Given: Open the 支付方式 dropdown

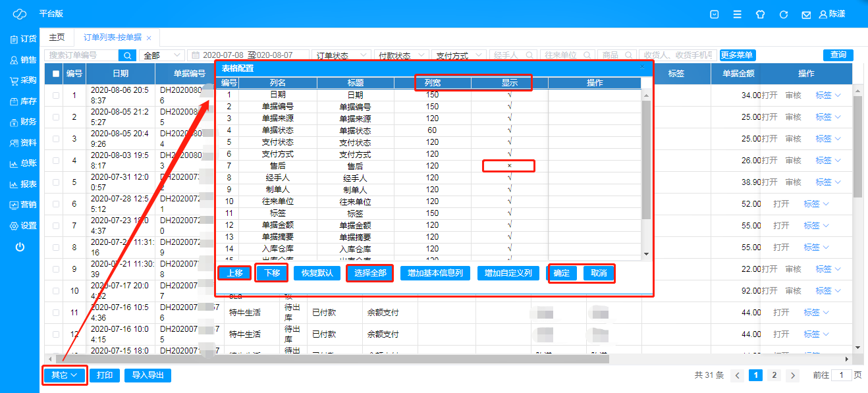Looking at the screenshot, I should click(x=458, y=55).
